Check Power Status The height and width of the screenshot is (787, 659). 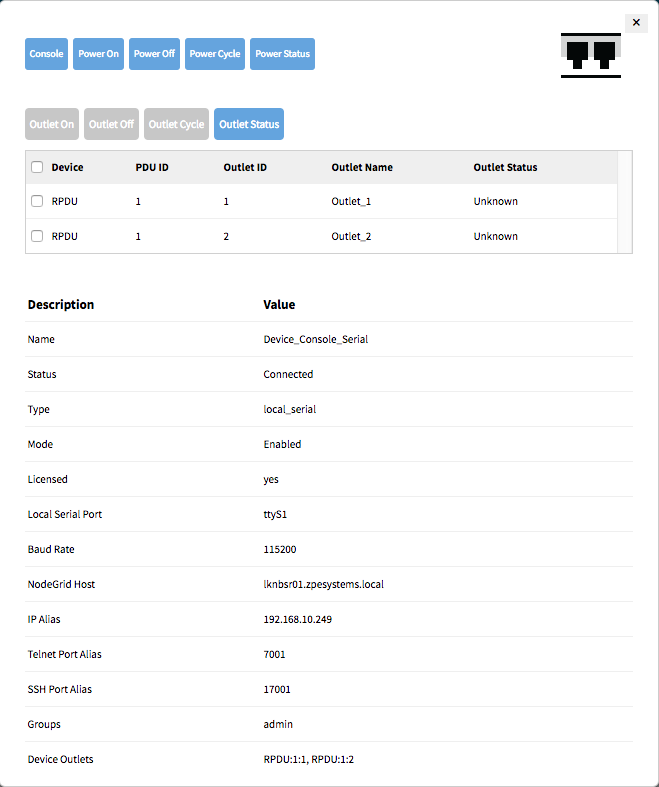tap(283, 54)
